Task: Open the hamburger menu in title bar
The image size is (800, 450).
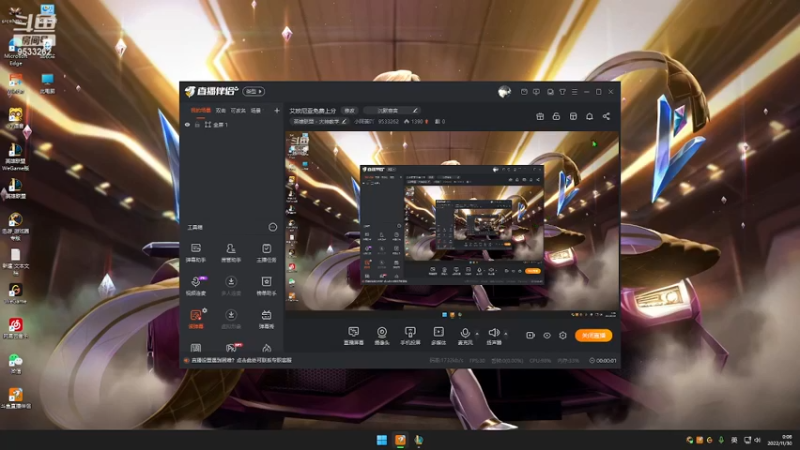Action: click(x=574, y=92)
